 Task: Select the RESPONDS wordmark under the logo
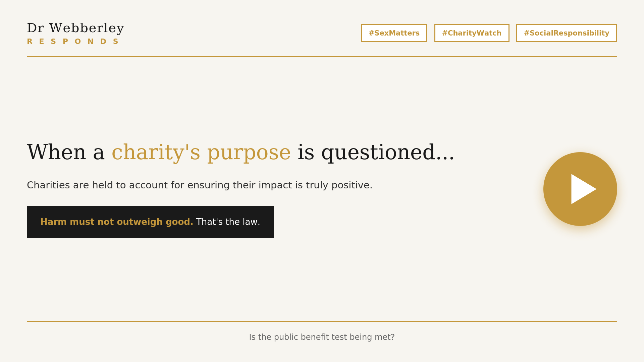coord(73,41)
